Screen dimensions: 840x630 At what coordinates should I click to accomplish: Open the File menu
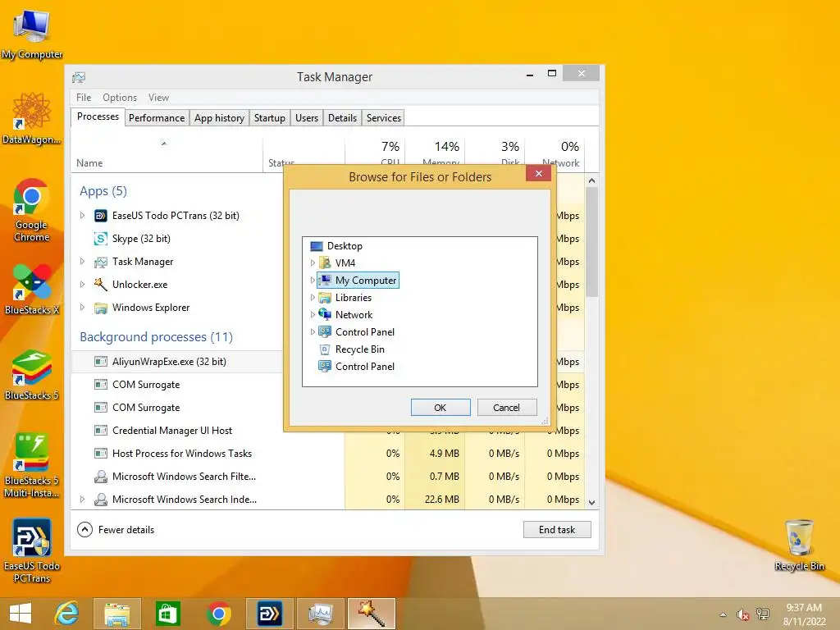click(x=84, y=98)
